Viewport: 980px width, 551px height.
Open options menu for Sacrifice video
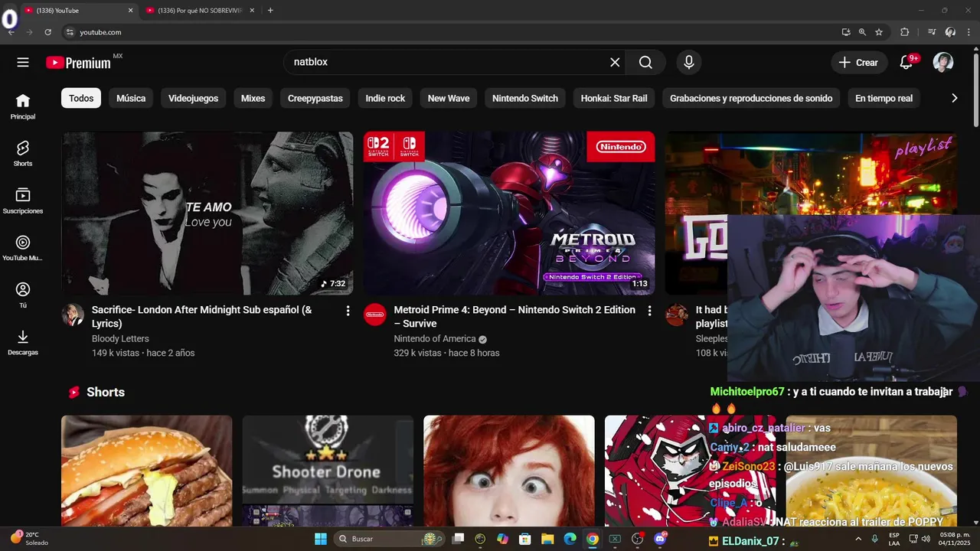point(348,311)
